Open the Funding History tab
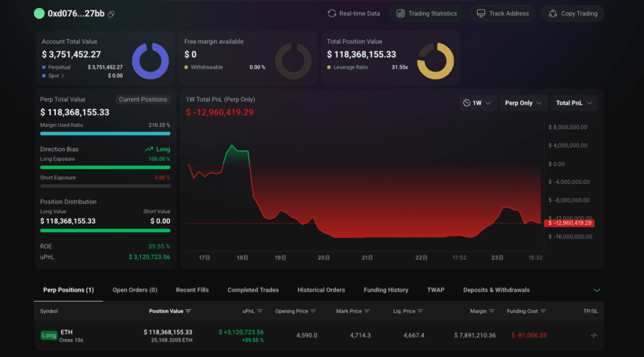644x357 pixels. pyautogui.click(x=386, y=290)
